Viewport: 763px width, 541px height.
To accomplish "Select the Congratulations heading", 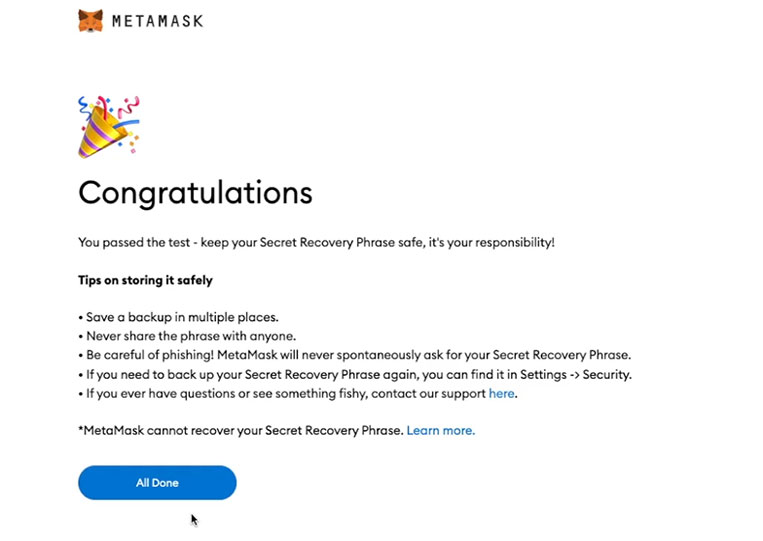I will point(195,193).
